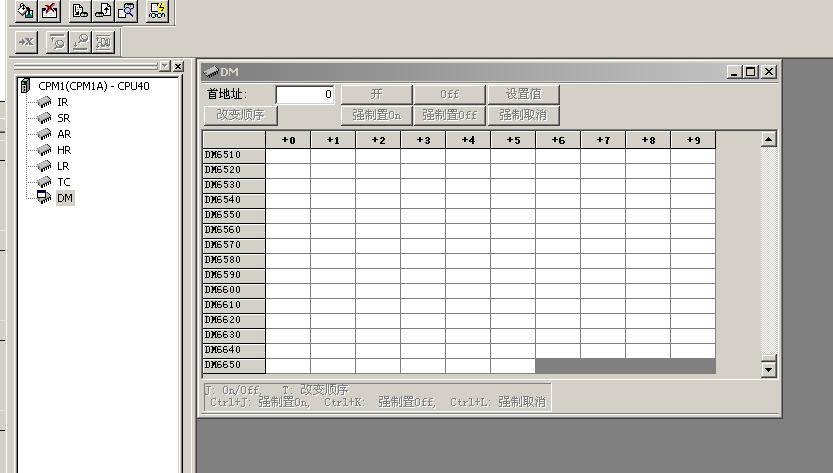Open the sidebar panel dropdown arrow

165,66
